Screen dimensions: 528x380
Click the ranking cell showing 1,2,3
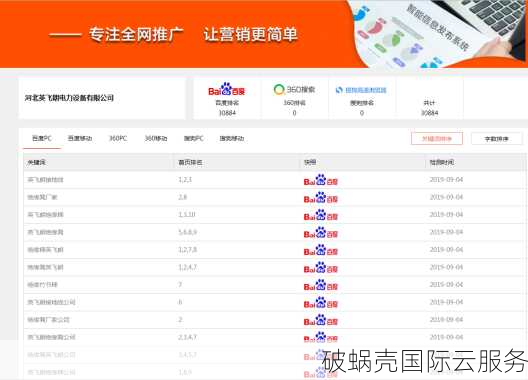(185, 180)
